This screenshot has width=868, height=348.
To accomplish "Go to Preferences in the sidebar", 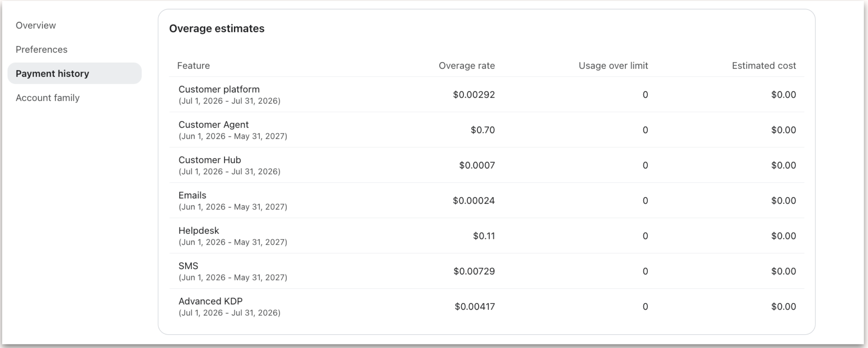I will point(41,49).
